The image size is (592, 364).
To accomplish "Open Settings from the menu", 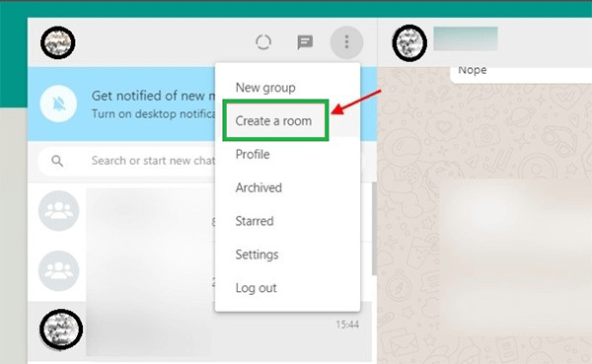I will [x=257, y=255].
